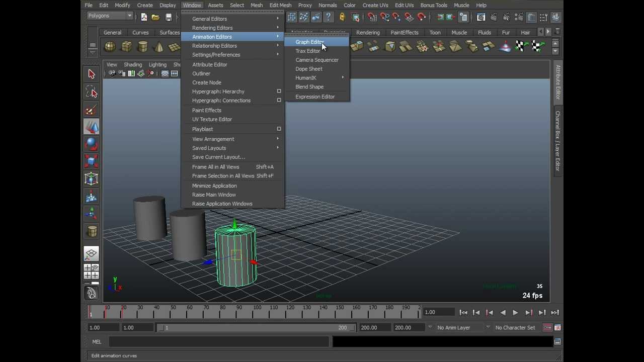Open the Expression Editor menu item
The height and width of the screenshot is (362, 644).
pyautogui.click(x=317, y=97)
